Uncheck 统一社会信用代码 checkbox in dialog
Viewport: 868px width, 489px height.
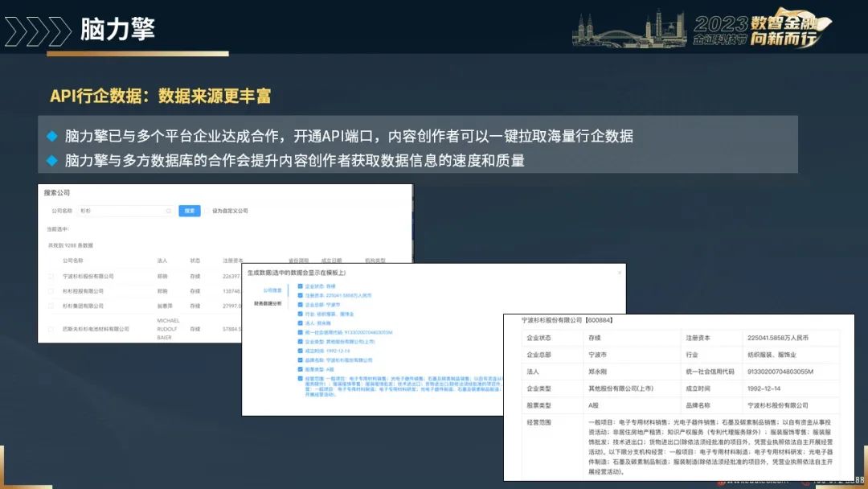click(x=300, y=332)
